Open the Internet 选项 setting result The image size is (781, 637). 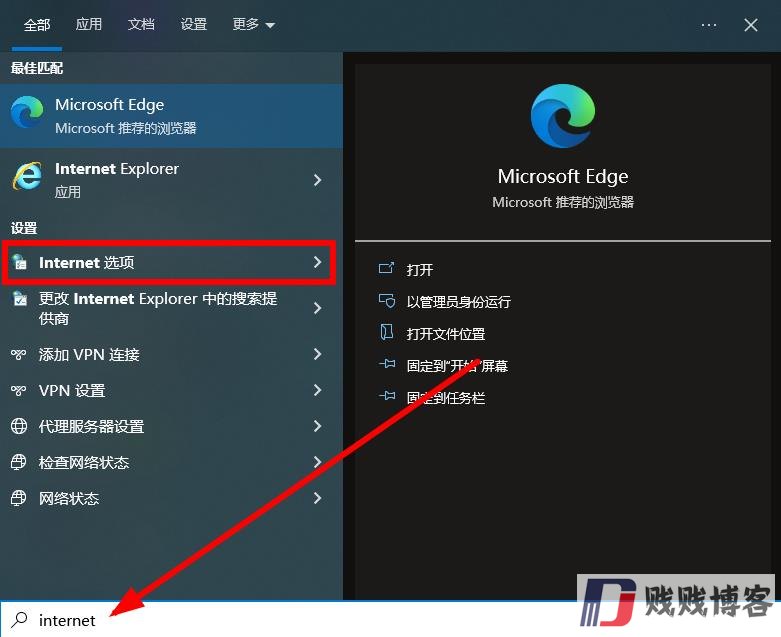169,262
